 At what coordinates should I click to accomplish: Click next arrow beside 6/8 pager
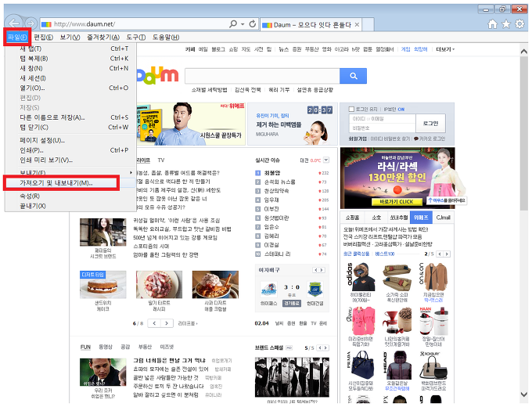(167, 323)
